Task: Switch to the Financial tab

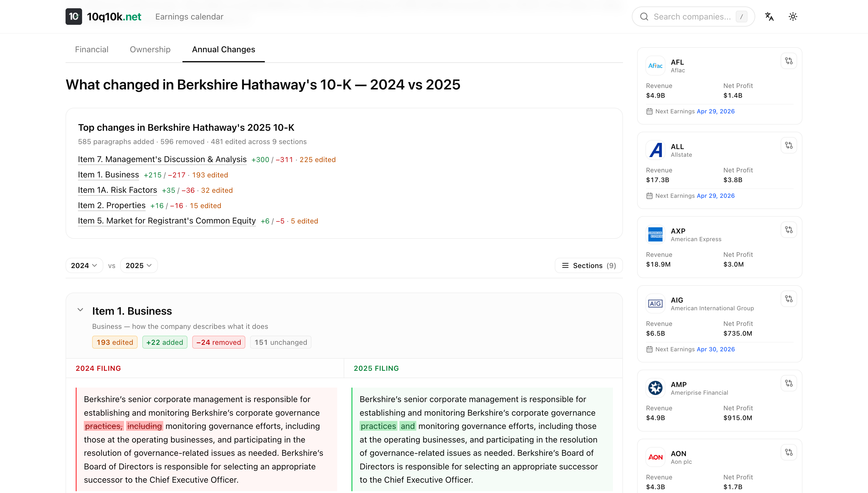Action: tap(92, 49)
